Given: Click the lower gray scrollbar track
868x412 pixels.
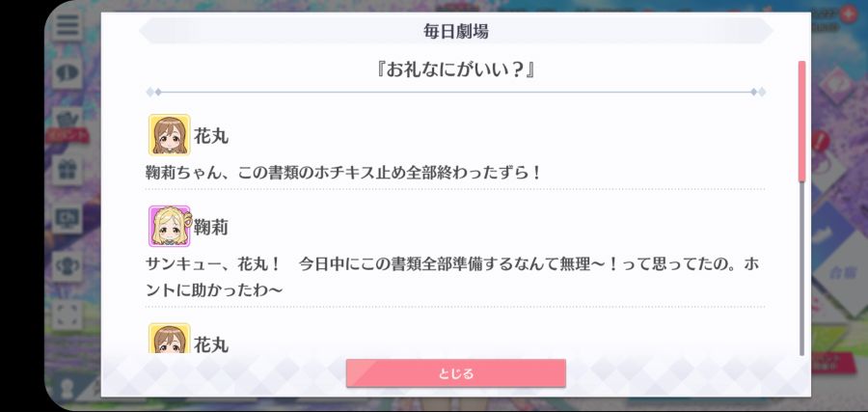Looking at the screenshot, I should (801, 268).
